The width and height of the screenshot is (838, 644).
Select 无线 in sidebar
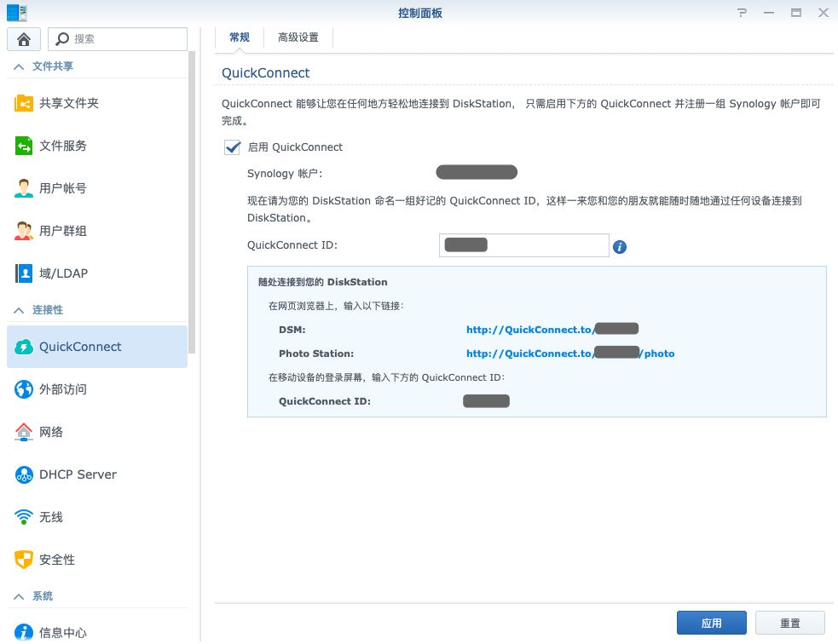(x=96, y=517)
